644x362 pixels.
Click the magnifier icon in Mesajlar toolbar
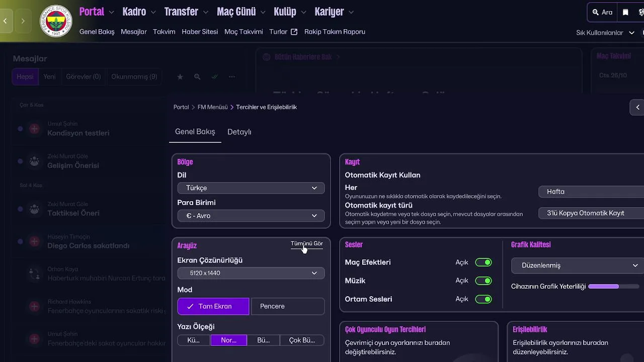[x=197, y=77]
